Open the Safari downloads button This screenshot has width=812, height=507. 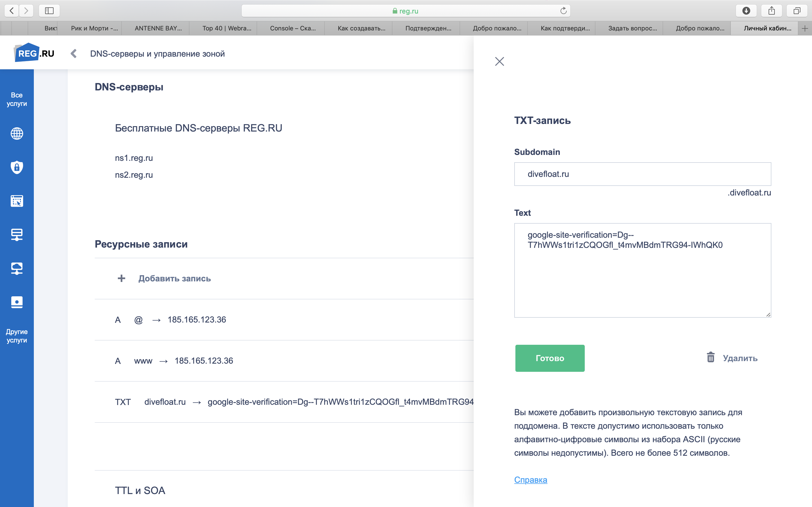tap(746, 11)
